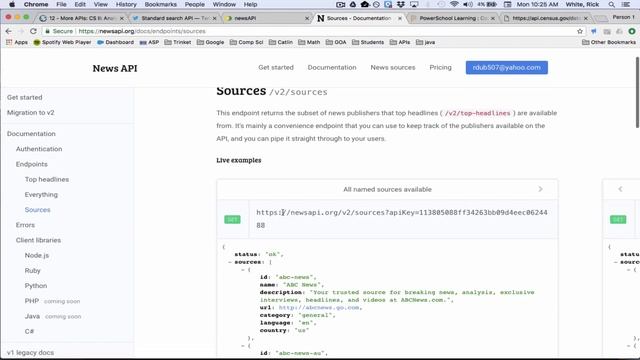Click the newsapi.org sources request URL text
The height and width of the screenshot is (360, 640).
[402, 219]
